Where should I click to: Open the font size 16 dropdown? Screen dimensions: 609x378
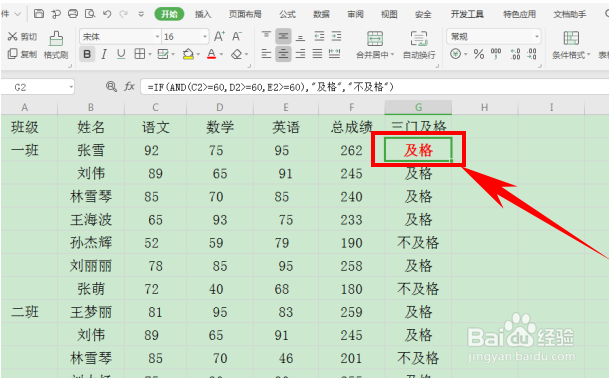[x=205, y=37]
